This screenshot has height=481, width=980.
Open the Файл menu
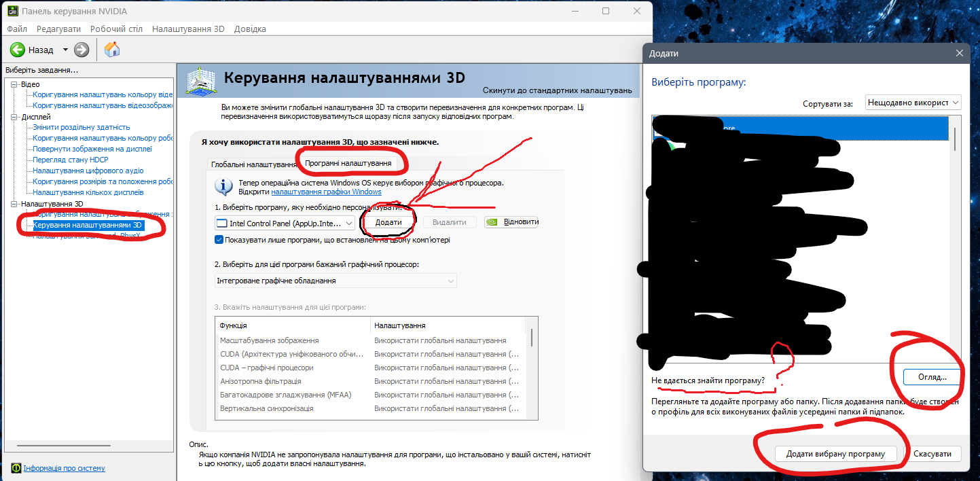[x=17, y=29]
